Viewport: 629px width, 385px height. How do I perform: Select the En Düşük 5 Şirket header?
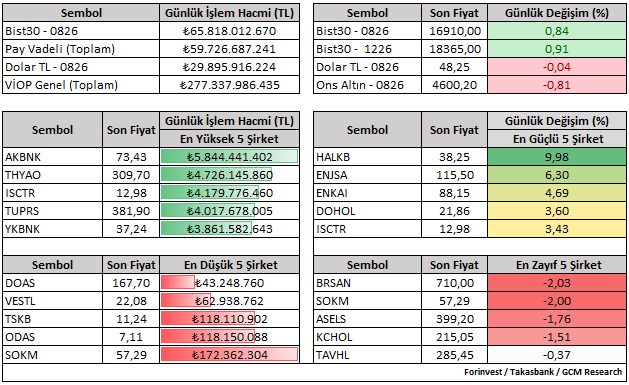(x=229, y=265)
